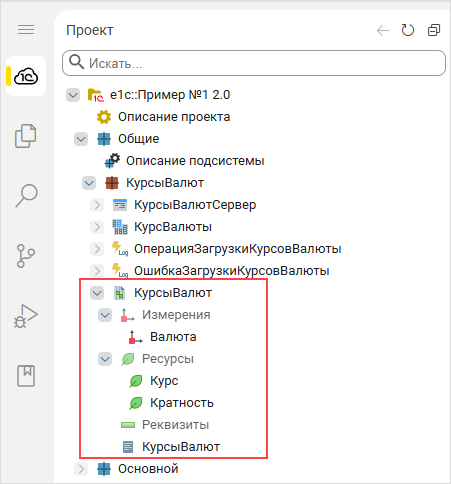Select the Измерения group label
The image size is (451, 484).
coord(176,315)
